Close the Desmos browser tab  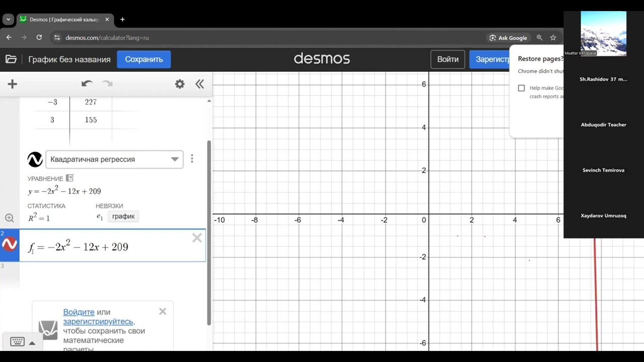(x=107, y=20)
